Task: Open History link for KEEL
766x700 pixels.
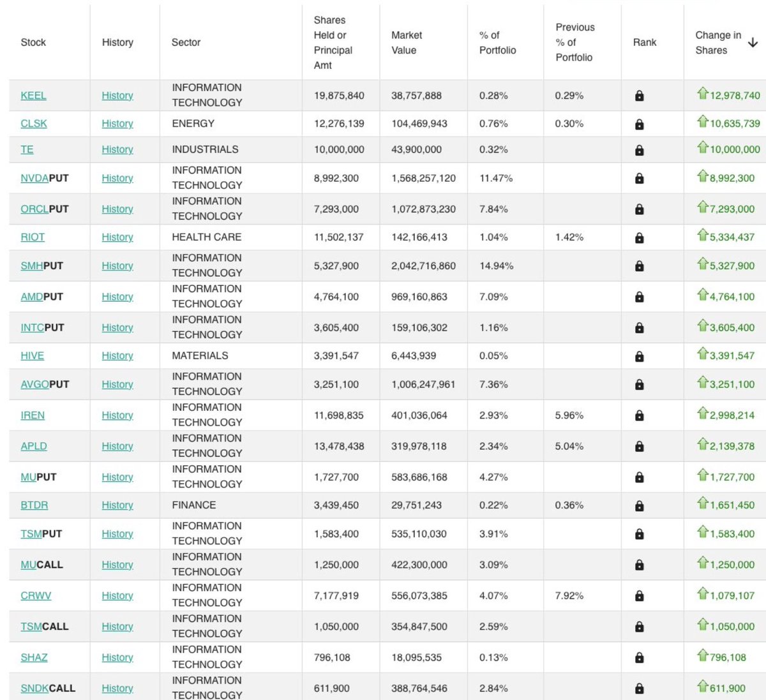Action: tap(117, 96)
